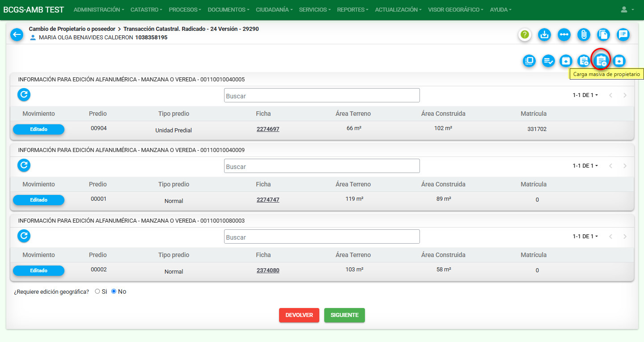The width and height of the screenshot is (644, 342).
Task: Click the checklist icon with checkmark
Action: click(x=548, y=61)
